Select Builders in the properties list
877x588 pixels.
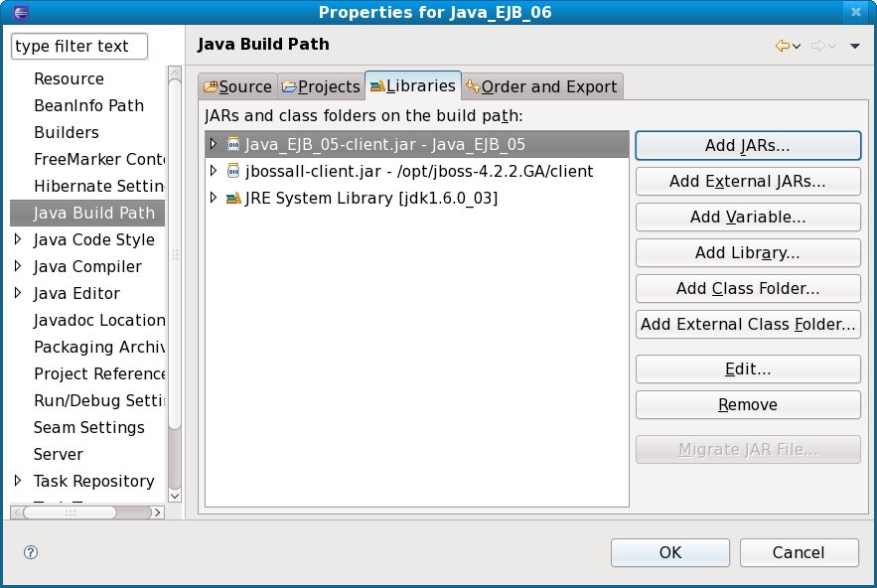67,132
